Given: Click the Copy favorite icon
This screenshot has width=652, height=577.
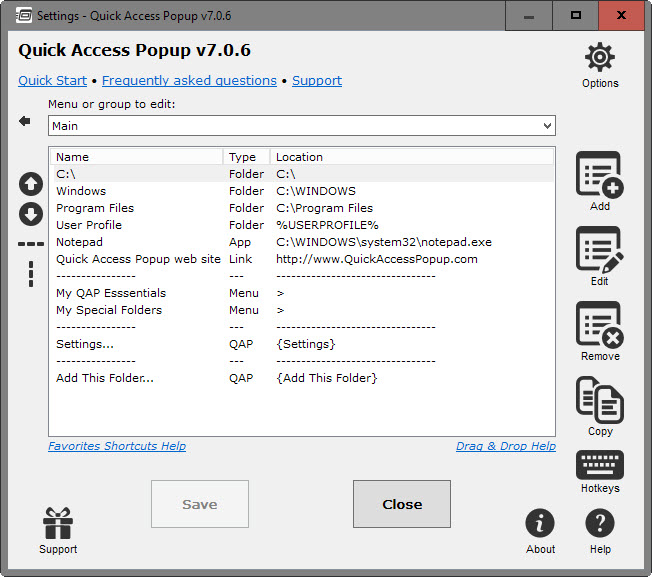Looking at the screenshot, I should click(600, 399).
